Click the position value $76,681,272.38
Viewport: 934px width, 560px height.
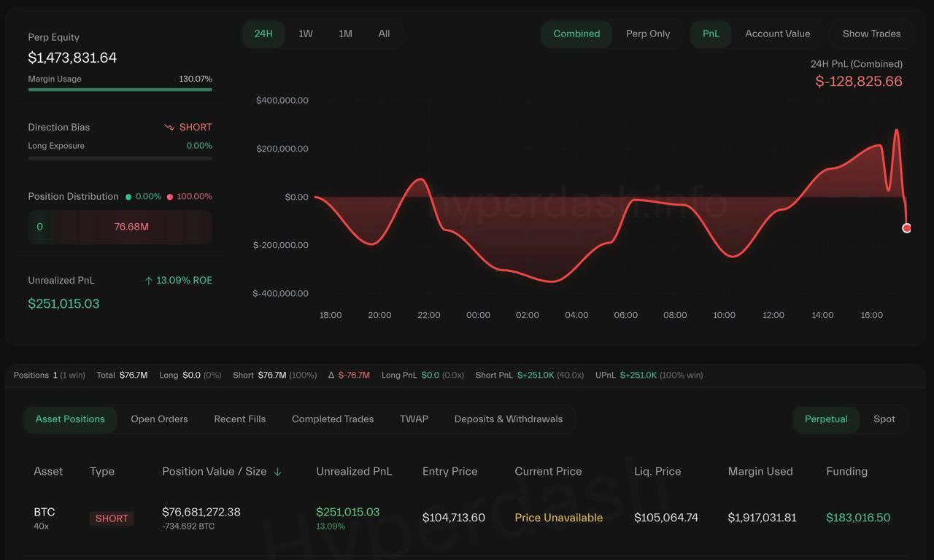pos(201,512)
